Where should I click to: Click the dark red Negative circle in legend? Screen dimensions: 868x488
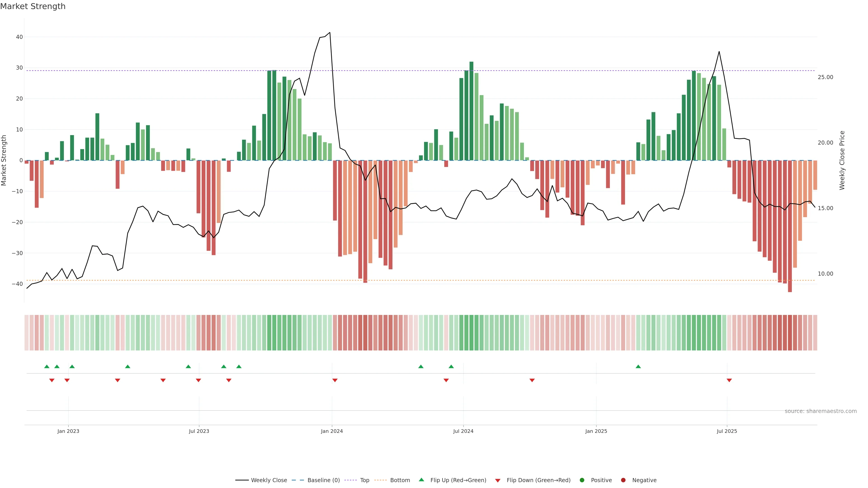pos(623,480)
